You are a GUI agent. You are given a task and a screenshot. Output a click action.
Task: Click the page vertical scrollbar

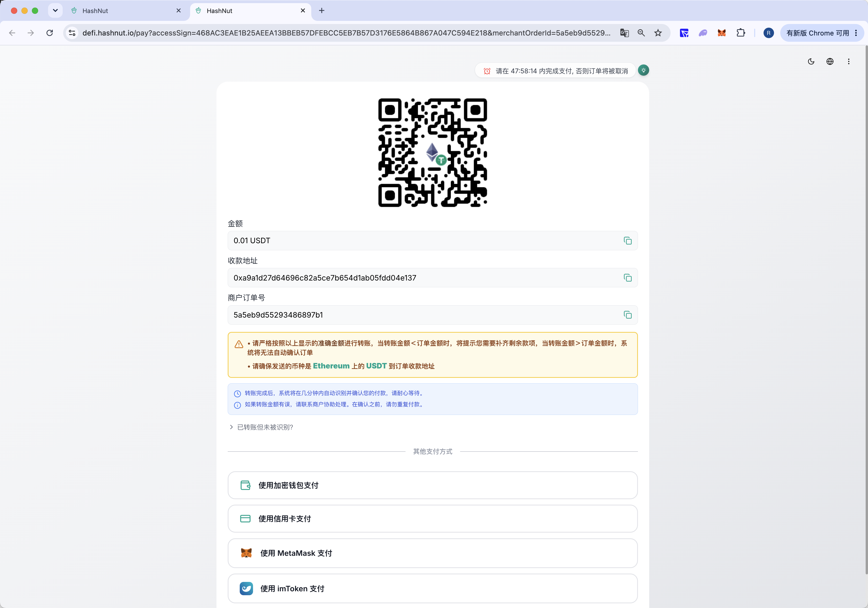click(866, 310)
